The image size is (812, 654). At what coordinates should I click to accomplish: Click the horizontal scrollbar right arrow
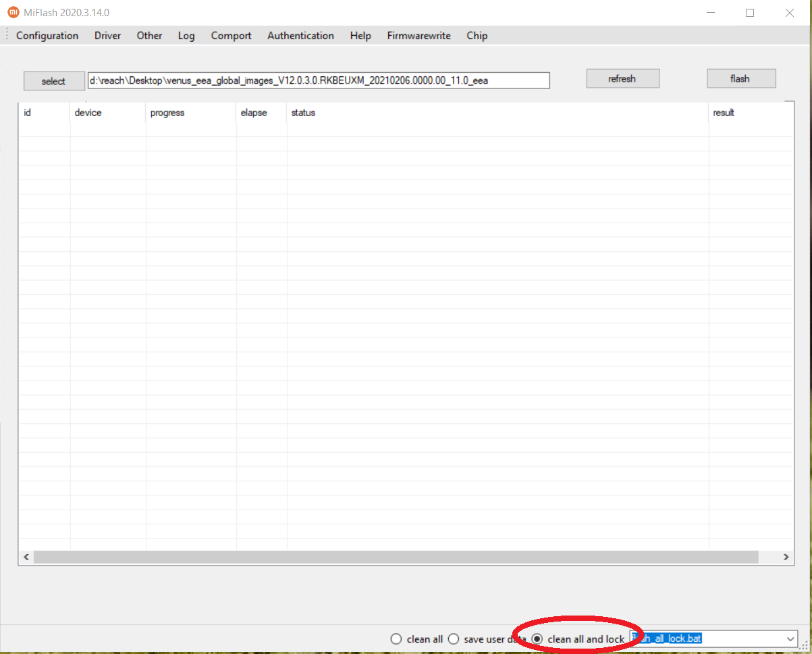point(786,557)
